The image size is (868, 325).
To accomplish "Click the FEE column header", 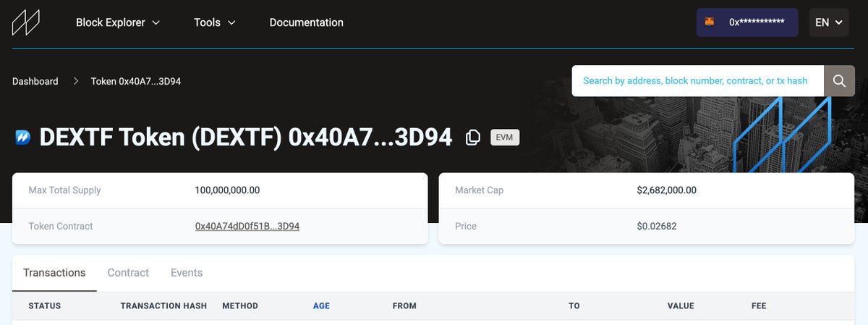I will click(759, 306).
